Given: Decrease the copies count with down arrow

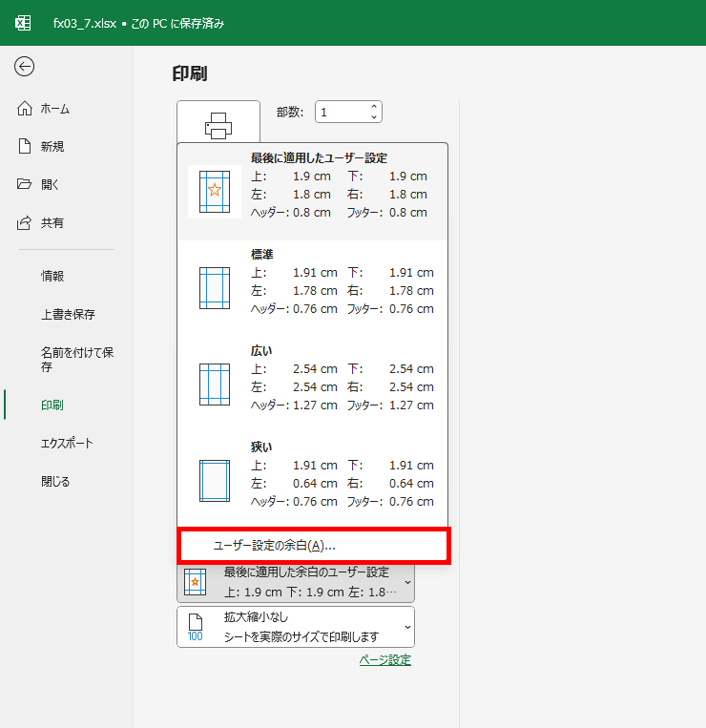Looking at the screenshot, I should (x=374, y=117).
